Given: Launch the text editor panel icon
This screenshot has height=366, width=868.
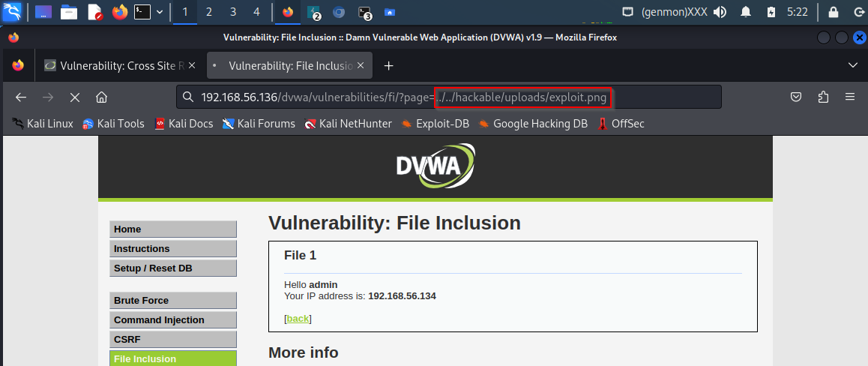Looking at the screenshot, I should point(95,12).
